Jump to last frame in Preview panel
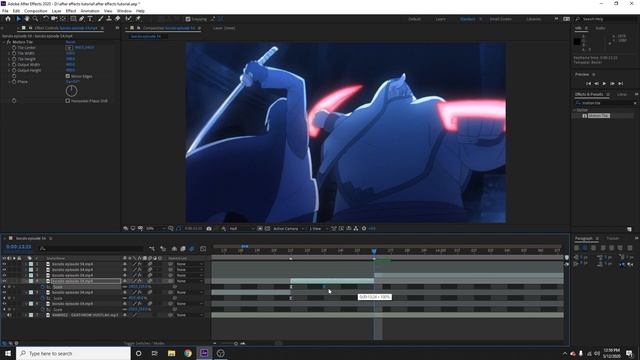The image size is (640, 360). (x=620, y=83)
